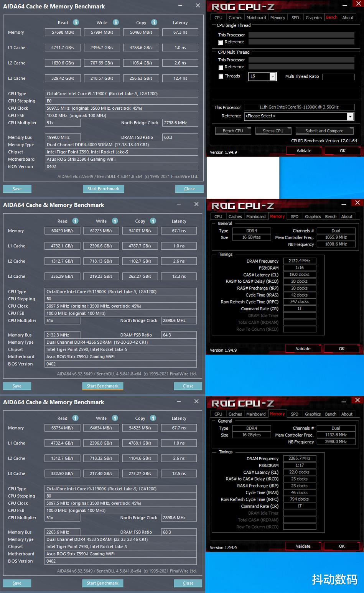
Task: Click Submit and Compare button
Action: point(324,131)
